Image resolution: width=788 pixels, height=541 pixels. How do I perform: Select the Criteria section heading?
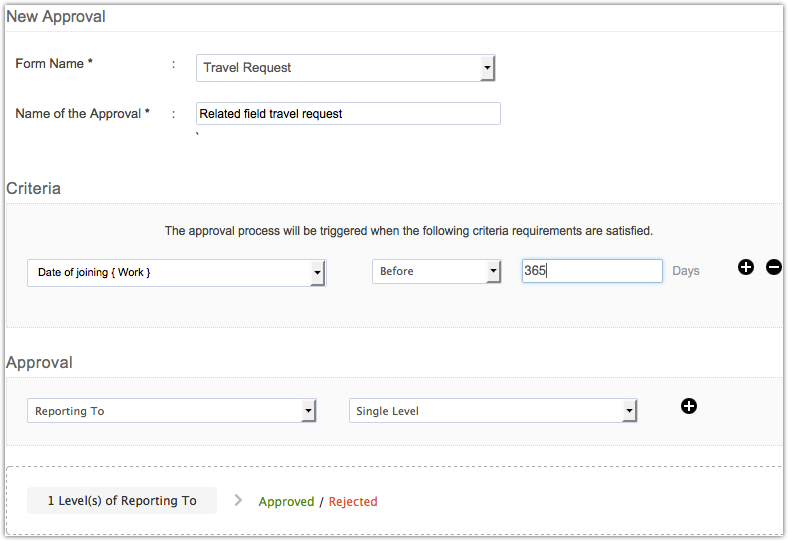34,188
